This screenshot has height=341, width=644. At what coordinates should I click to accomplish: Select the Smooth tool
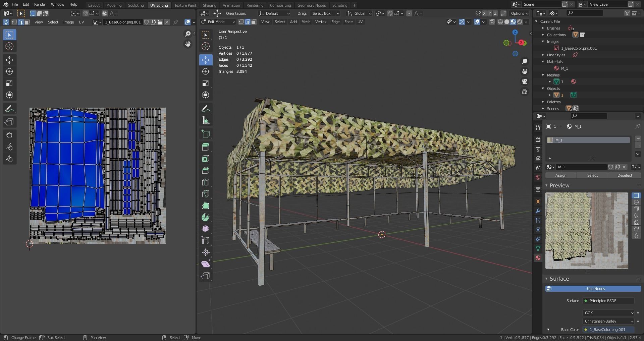pos(206,229)
